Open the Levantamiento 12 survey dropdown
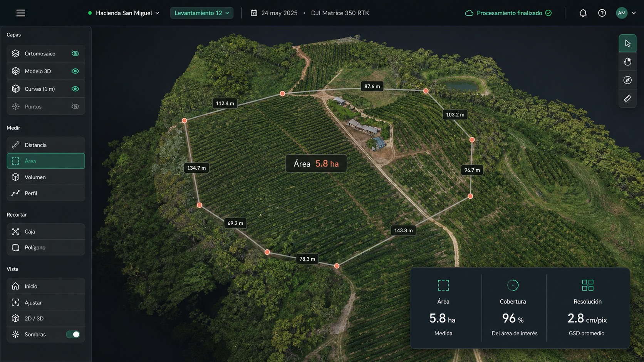The height and width of the screenshot is (362, 644). click(202, 13)
